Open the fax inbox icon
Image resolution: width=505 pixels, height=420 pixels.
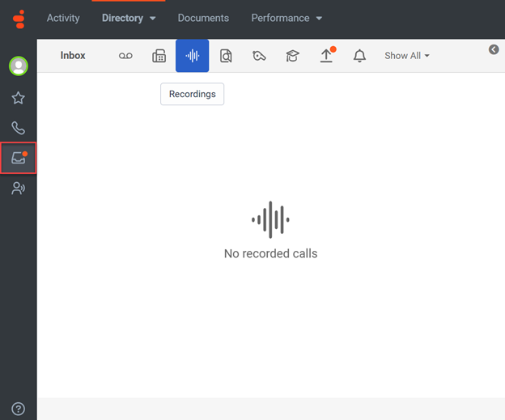[x=159, y=56]
